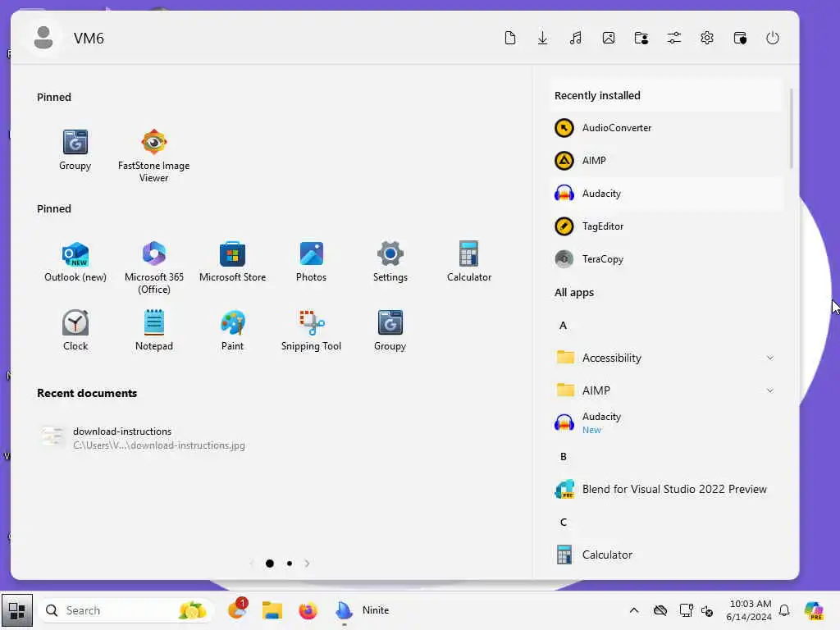Launch Paint
Screen dimensions: 840x630
point(232,330)
